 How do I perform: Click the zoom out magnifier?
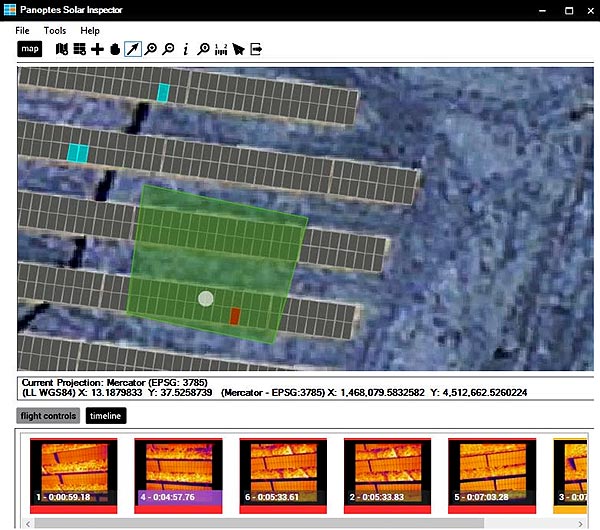168,49
